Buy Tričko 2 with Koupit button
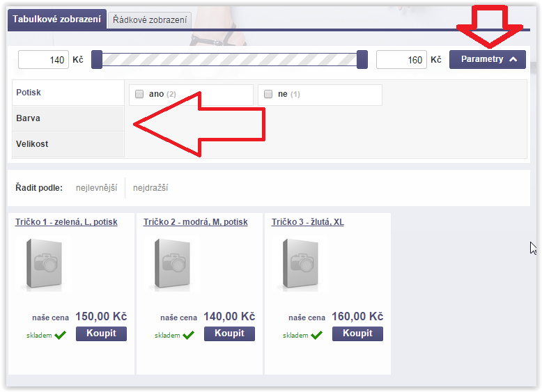 click(x=229, y=334)
